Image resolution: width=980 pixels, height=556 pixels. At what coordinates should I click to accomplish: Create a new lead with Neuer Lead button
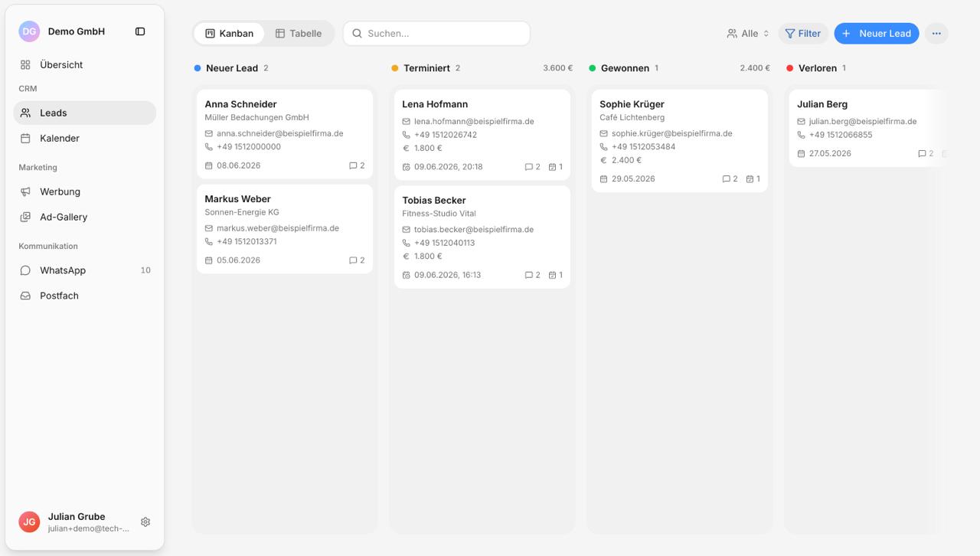pos(877,34)
